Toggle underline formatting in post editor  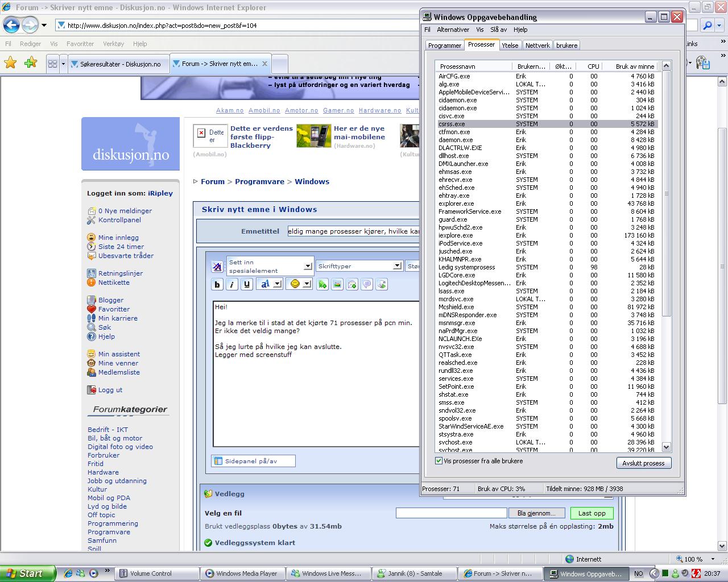246,285
